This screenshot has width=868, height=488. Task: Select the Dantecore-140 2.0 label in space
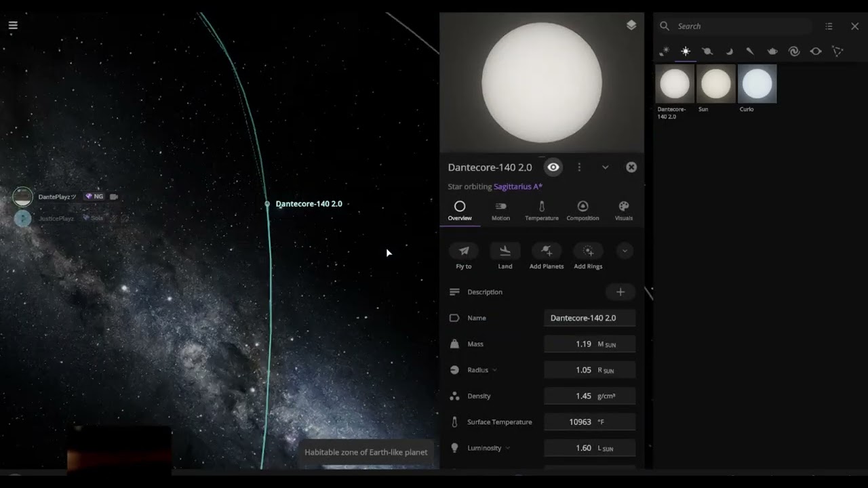tap(309, 203)
